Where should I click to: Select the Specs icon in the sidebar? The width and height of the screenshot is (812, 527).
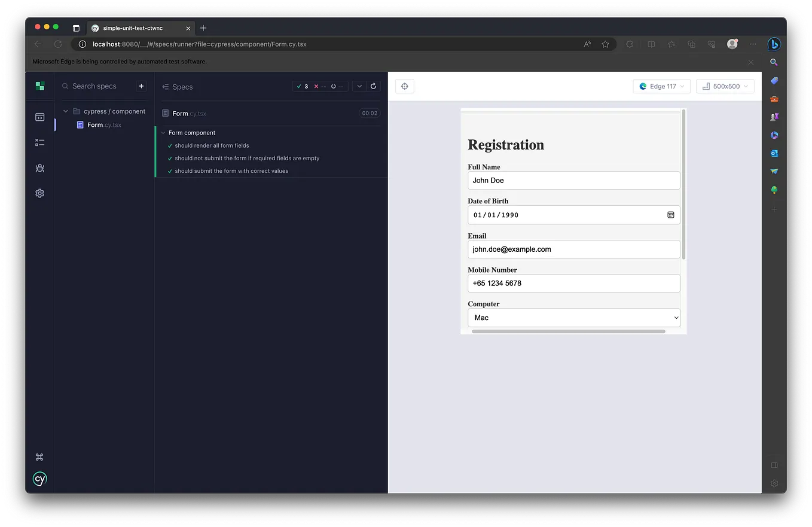click(39, 117)
